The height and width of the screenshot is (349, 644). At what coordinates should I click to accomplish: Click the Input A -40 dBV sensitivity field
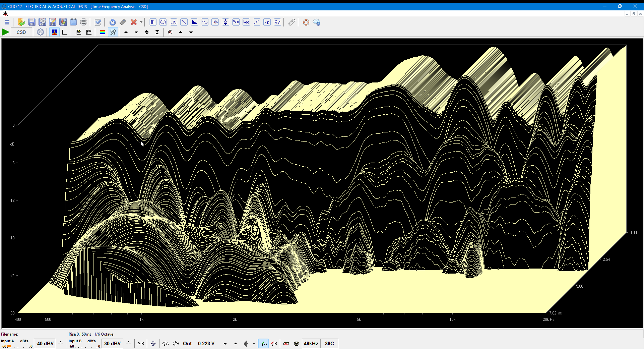point(45,344)
